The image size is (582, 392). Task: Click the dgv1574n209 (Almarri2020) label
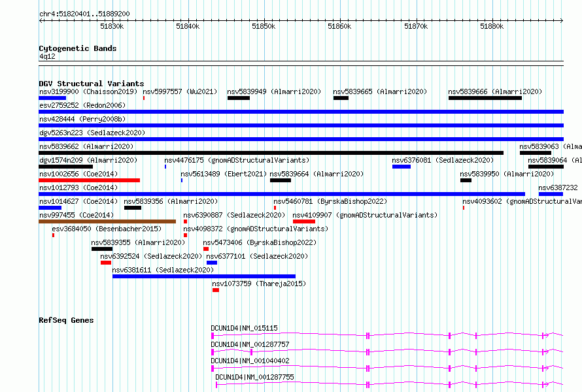(x=88, y=160)
